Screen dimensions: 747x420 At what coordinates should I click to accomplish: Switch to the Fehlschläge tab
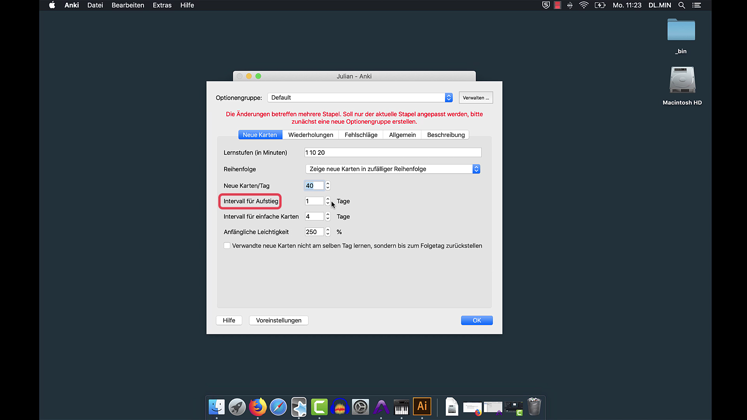click(x=361, y=135)
